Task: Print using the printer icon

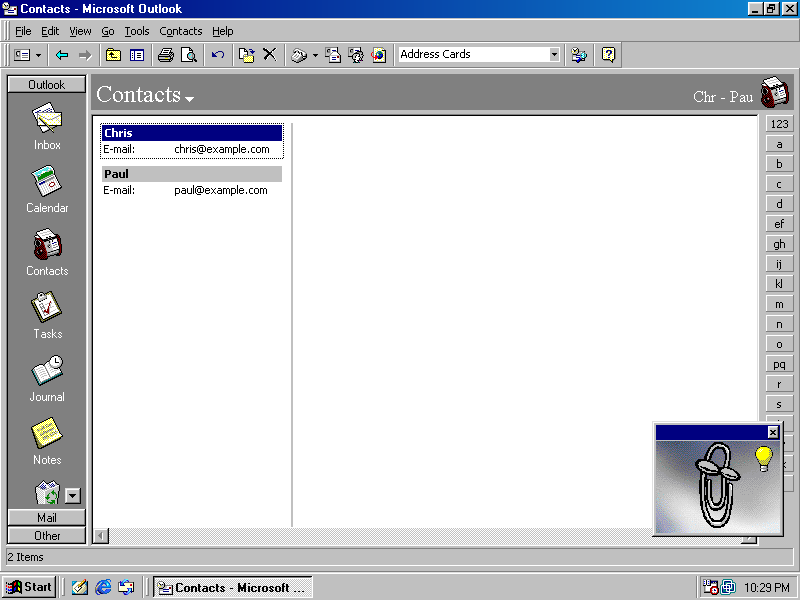Action: pos(166,55)
